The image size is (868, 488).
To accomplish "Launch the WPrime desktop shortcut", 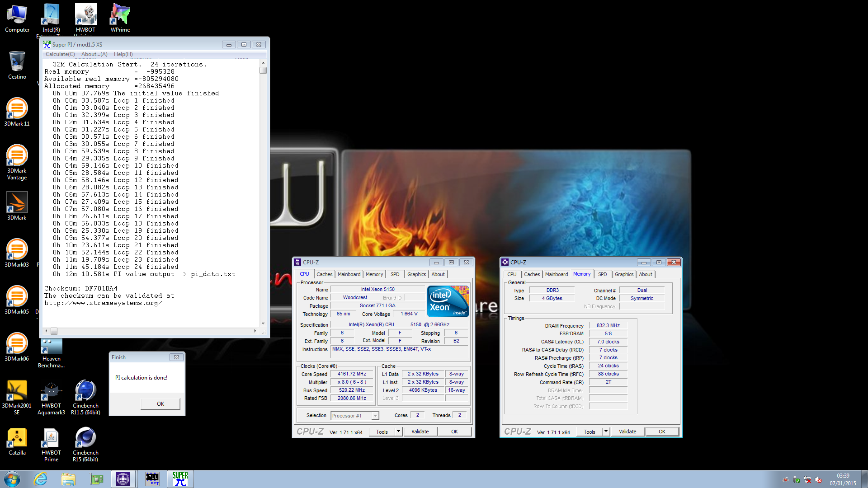I will [120, 18].
